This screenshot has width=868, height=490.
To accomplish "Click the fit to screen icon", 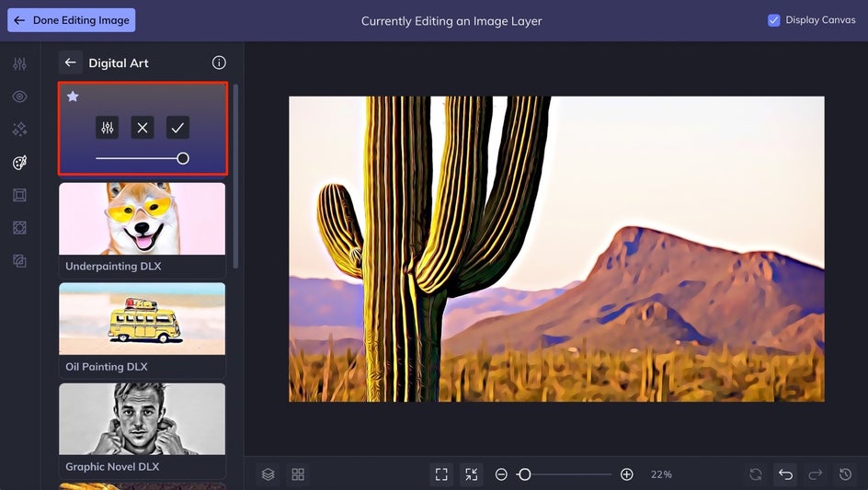I will (x=441, y=474).
